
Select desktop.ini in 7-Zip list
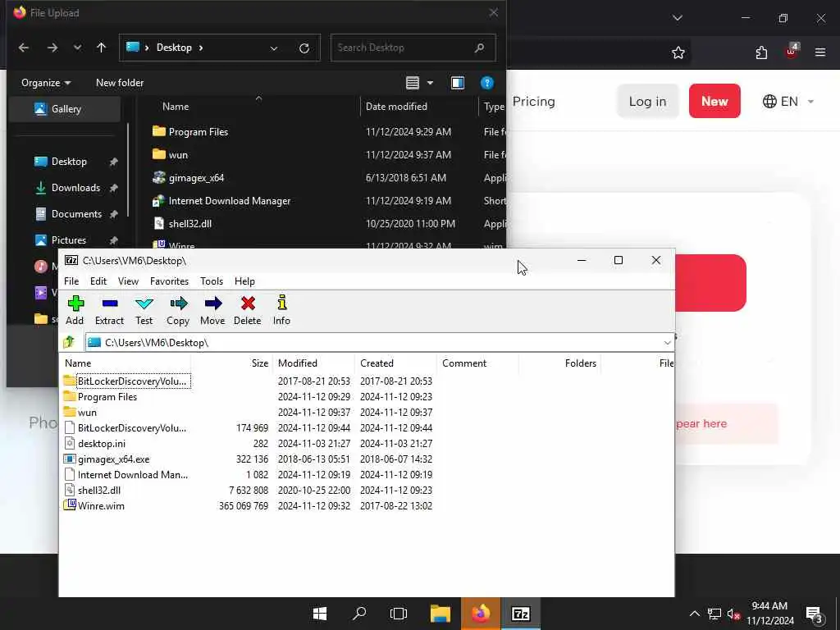(101, 444)
